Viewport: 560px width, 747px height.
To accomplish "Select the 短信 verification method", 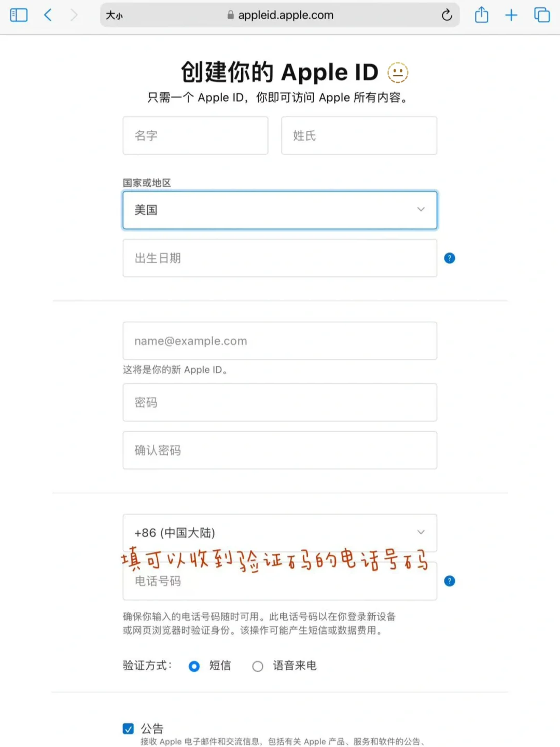I will tap(194, 666).
